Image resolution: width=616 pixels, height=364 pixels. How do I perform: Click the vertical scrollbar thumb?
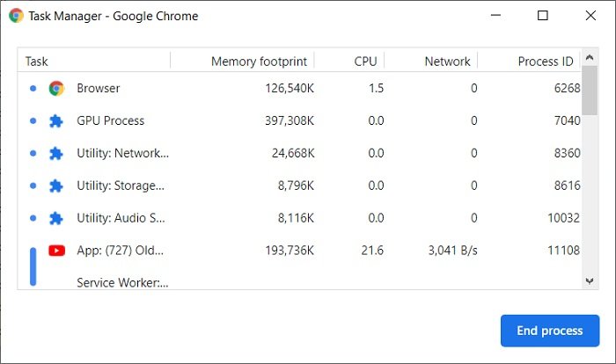coord(590,91)
